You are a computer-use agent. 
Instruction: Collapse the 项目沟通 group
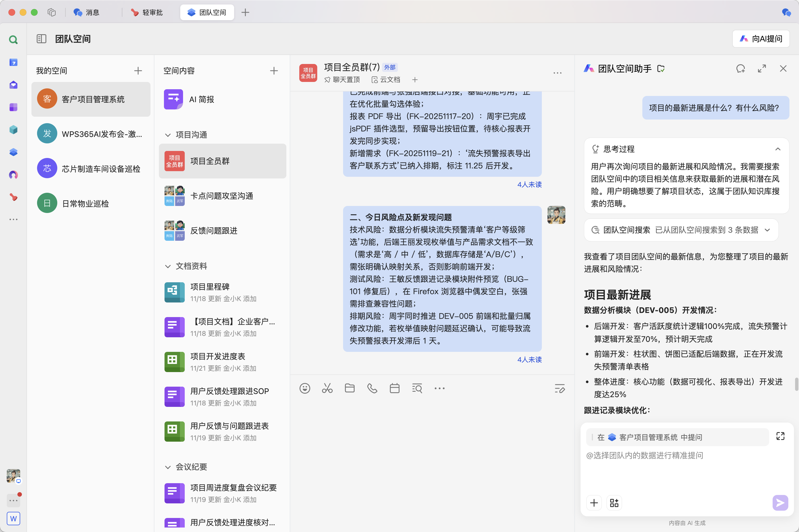click(x=168, y=135)
